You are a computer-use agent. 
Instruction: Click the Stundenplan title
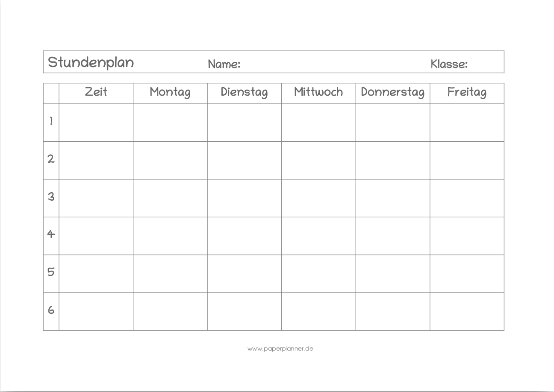(91, 62)
